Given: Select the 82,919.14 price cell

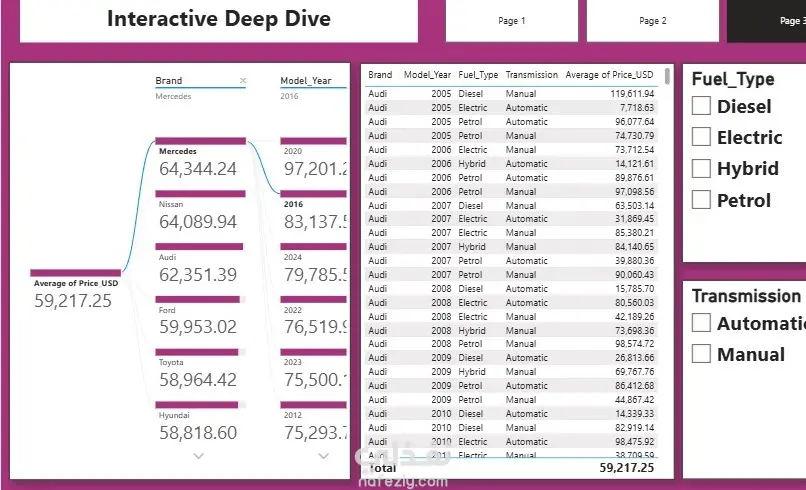Looking at the screenshot, I should pos(634,427).
